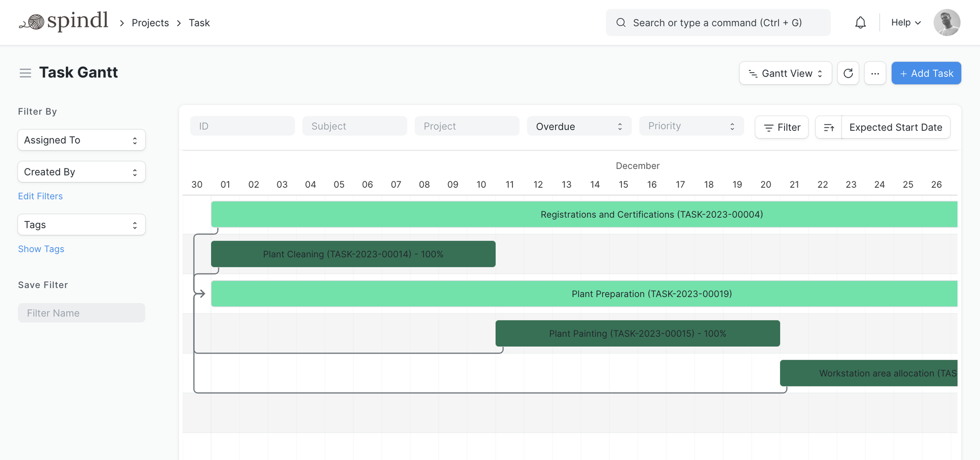Expand the Tags filter dropdown
The width and height of the screenshot is (980, 460).
pyautogui.click(x=82, y=225)
